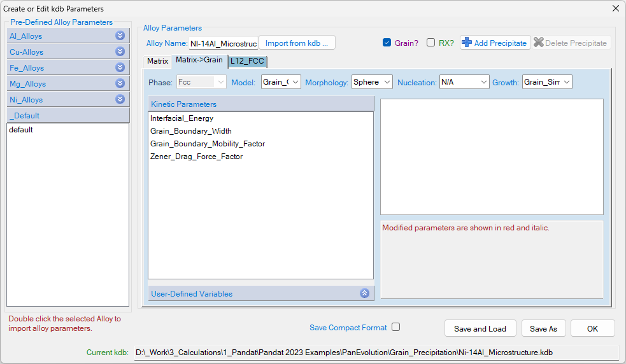Expand the Al_Alloys chevron icon
The width and height of the screenshot is (626, 364).
click(x=120, y=36)
